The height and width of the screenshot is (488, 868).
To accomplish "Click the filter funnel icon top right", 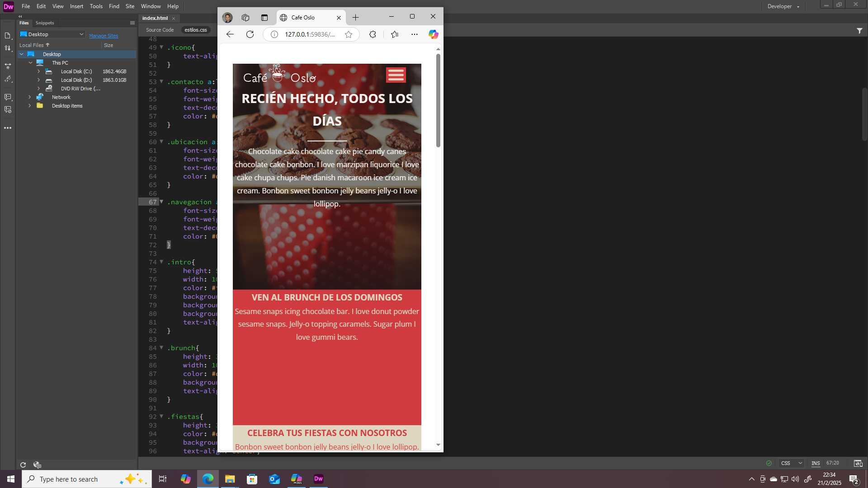I will coord(859,31).
